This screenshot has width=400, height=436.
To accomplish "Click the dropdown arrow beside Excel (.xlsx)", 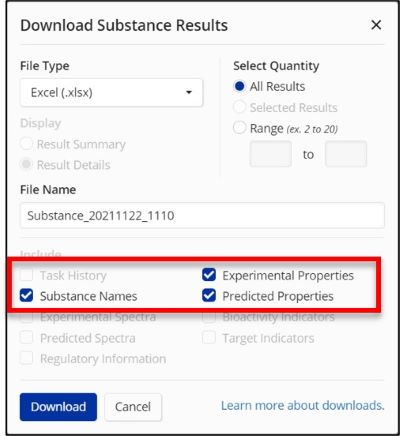I will click(x=189, y=92).
